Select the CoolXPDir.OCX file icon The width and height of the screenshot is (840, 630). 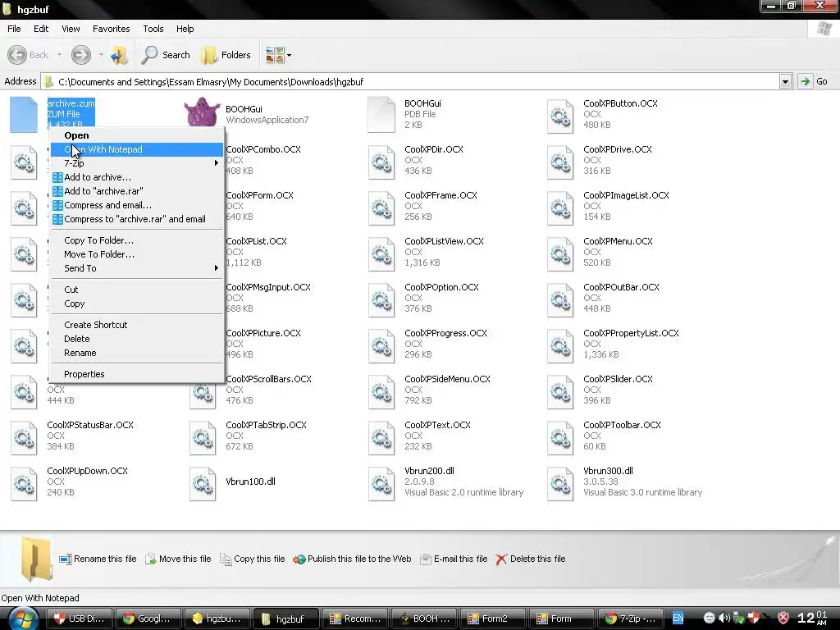381,162
